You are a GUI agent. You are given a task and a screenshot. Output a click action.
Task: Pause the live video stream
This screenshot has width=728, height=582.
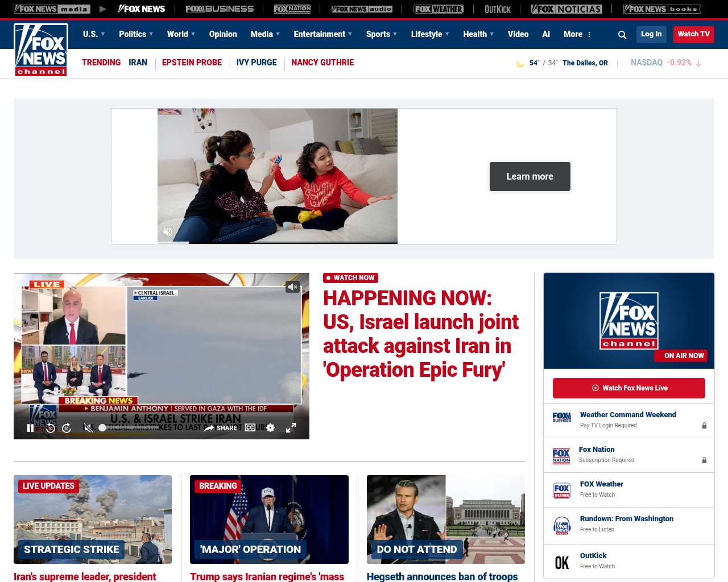(31, 428)
